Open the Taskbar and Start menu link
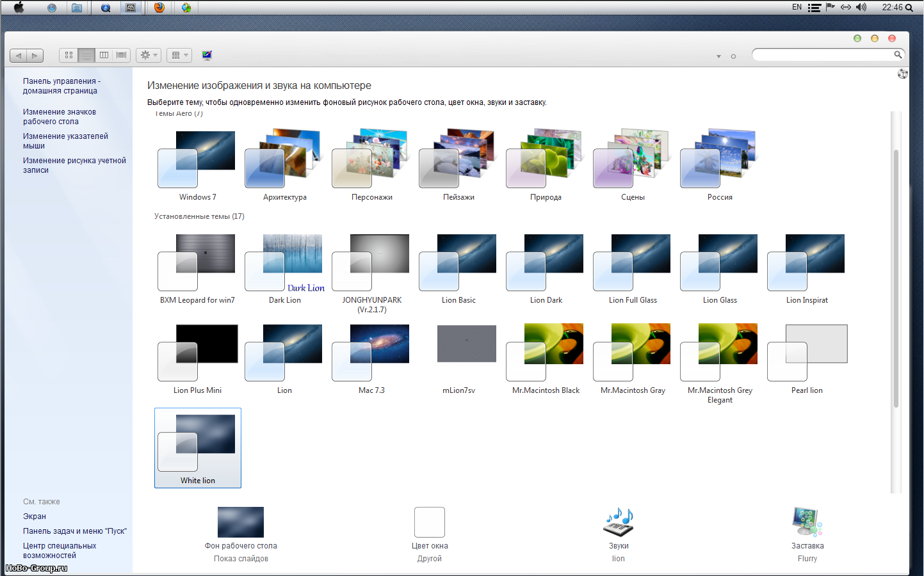 (75, 531)
